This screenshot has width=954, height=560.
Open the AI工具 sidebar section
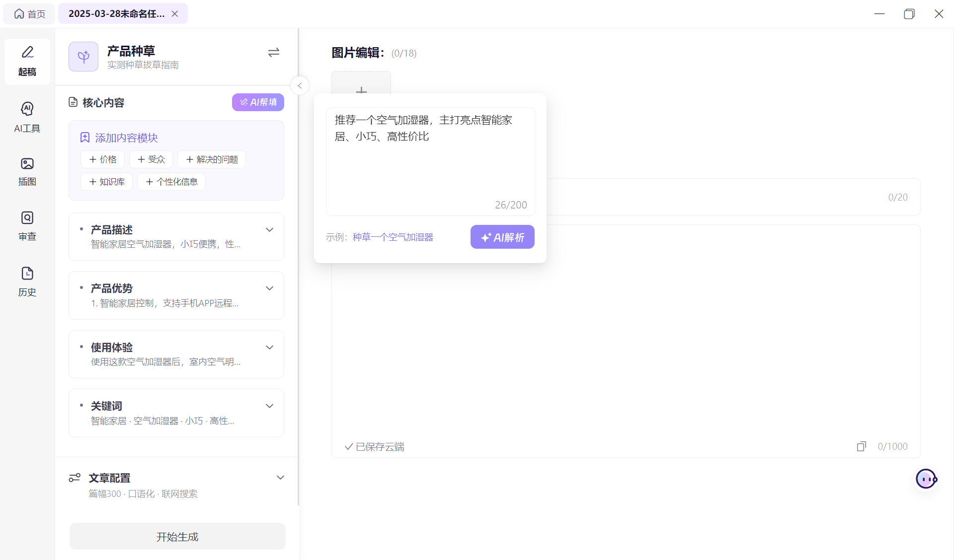(27, 117)
